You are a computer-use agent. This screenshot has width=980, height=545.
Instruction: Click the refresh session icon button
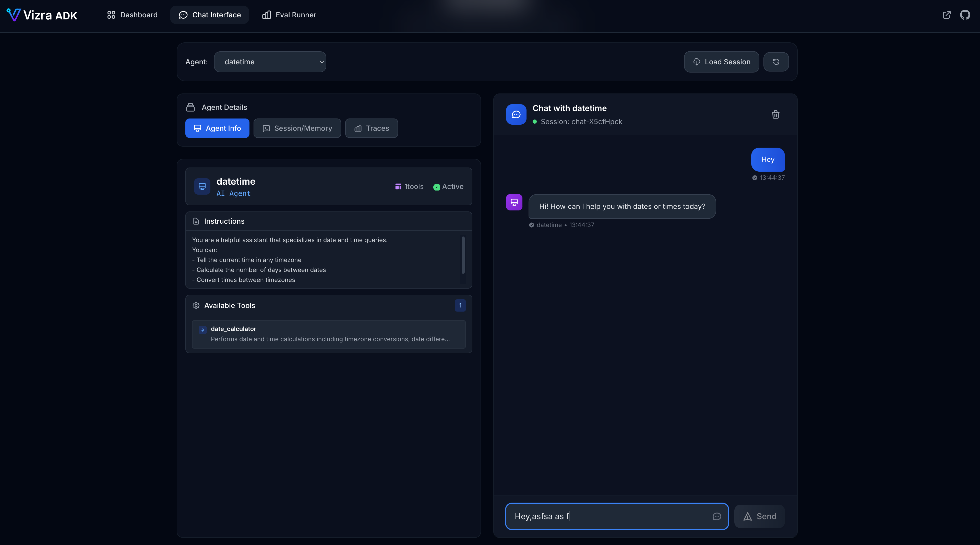(776, 62)
